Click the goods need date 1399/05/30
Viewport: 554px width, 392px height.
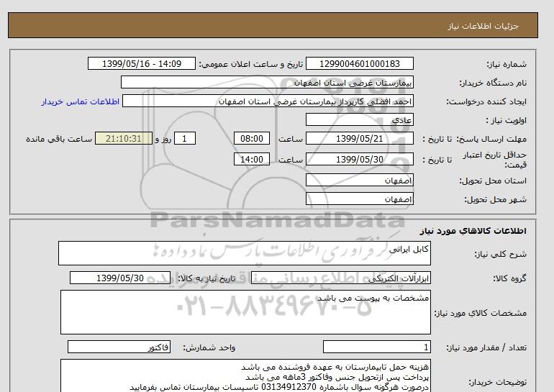coord(120,278)
